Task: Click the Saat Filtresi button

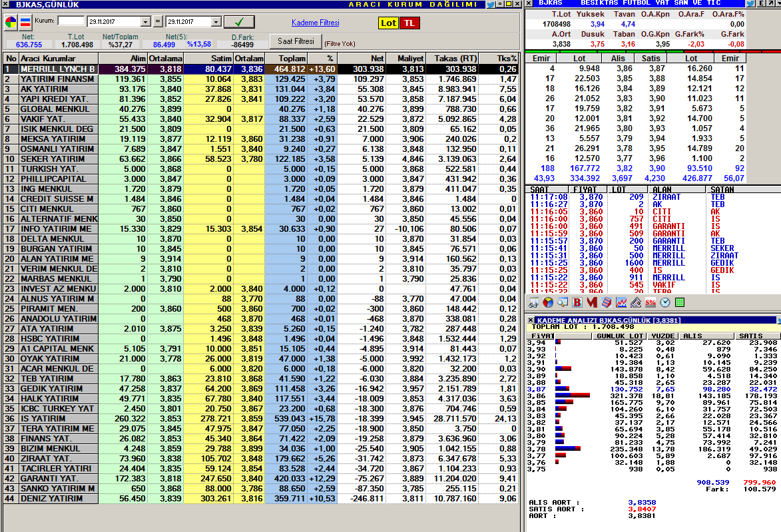Action: tap(296, 41)
